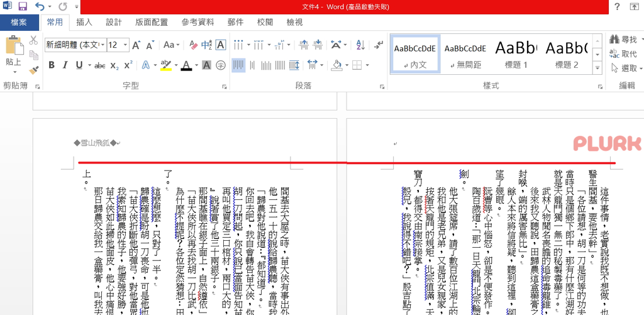644x315 pixels.
Task: Switch to the 設計 tab
Action: click(x=114, y=22)
